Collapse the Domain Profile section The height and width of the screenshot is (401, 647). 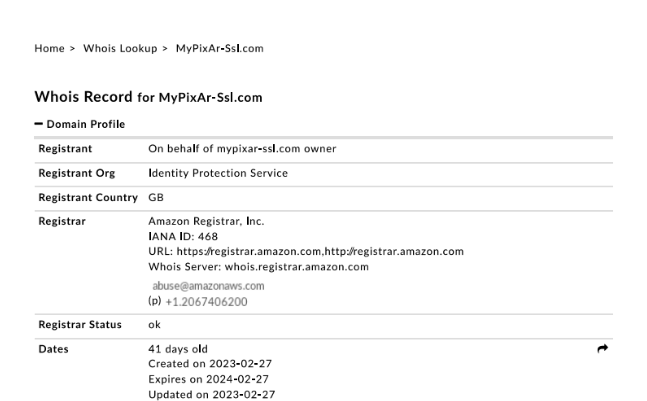click(80, 124)
